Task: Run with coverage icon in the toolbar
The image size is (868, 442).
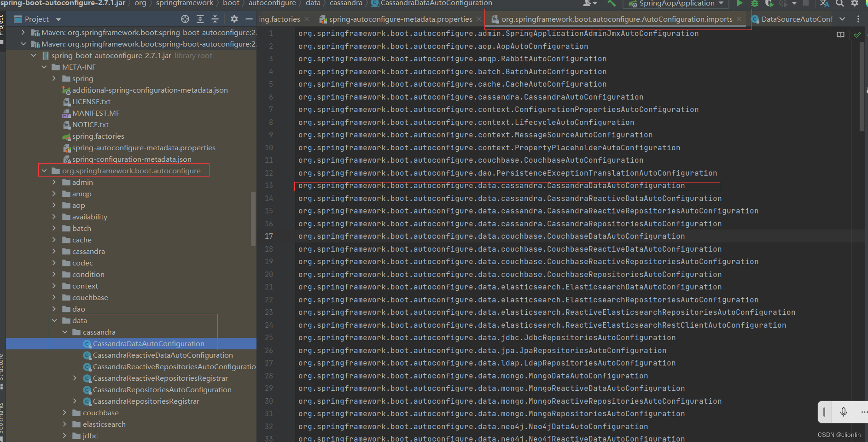Action: pos(769,3)
